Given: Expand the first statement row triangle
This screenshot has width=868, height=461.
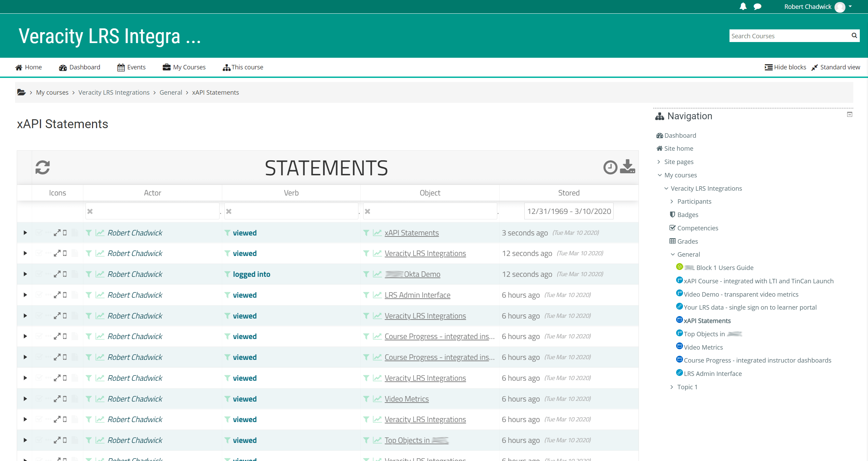Looking at the screenshot, I should pos(25,233).
